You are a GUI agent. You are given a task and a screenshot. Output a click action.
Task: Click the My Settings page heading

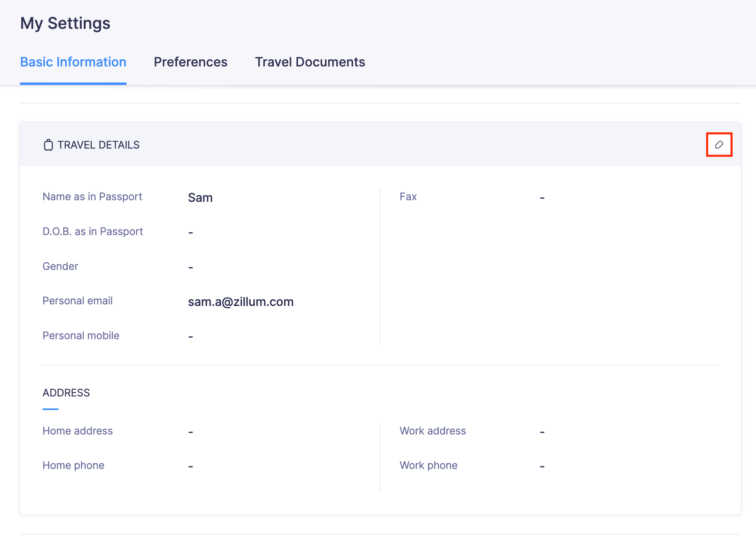tap(65, 23)
